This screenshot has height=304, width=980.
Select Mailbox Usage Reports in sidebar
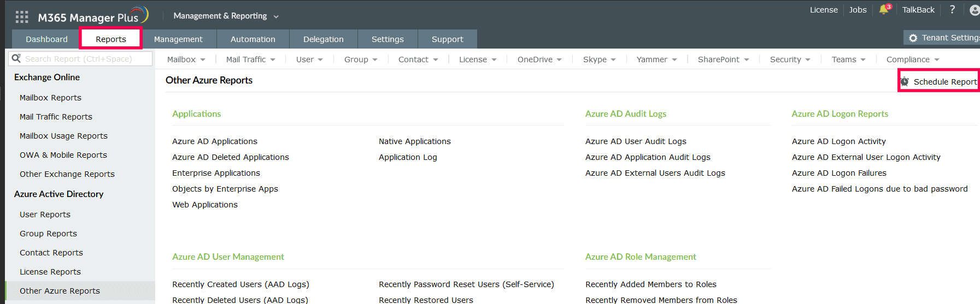[x=63, y=136]
